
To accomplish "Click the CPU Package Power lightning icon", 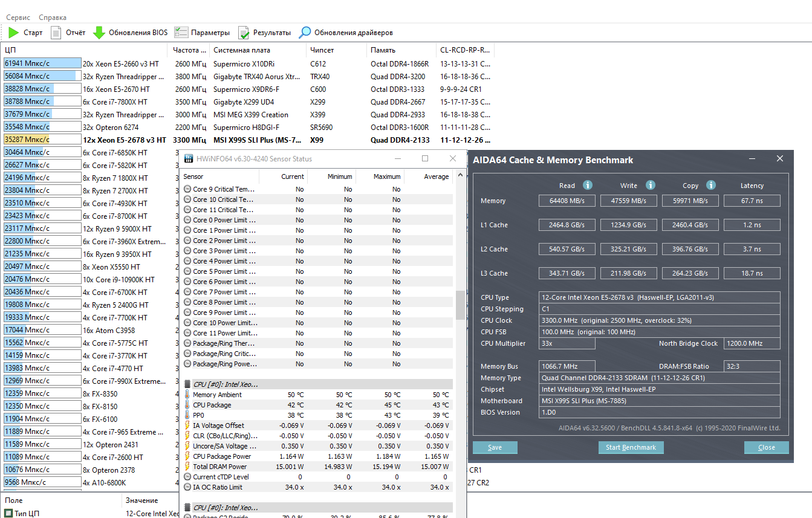I will (x=187, y=456).
